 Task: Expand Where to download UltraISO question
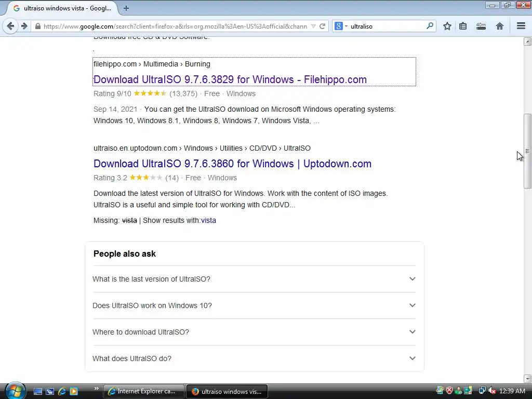point(254,332)
